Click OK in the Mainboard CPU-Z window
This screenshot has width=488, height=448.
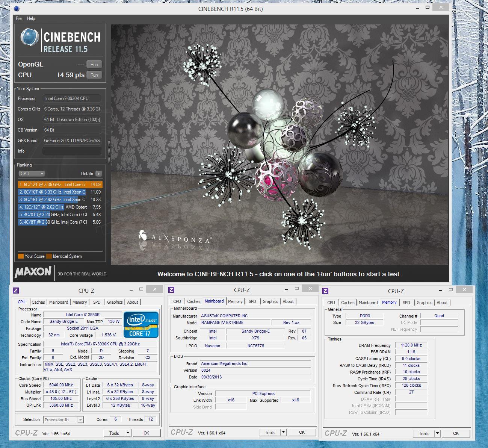click(302, 432)
